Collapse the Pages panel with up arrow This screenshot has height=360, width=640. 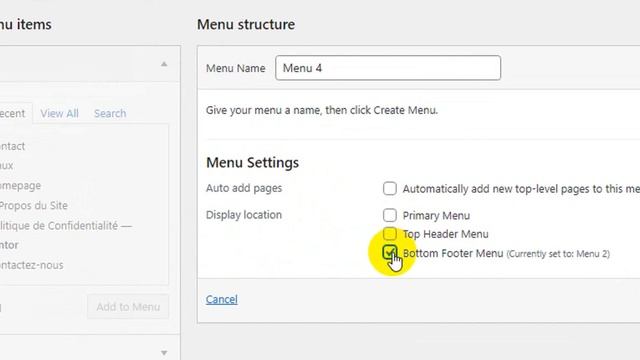164,64
